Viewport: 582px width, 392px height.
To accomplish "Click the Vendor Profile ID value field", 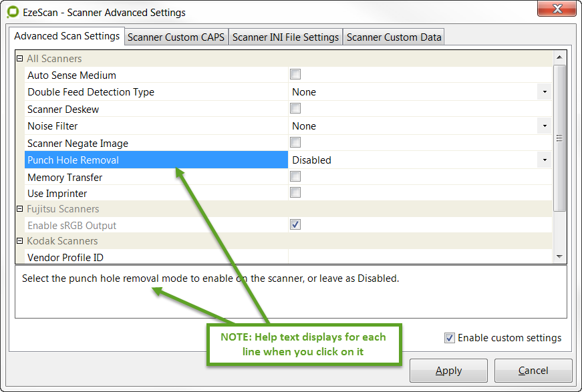I will (420, 257).
